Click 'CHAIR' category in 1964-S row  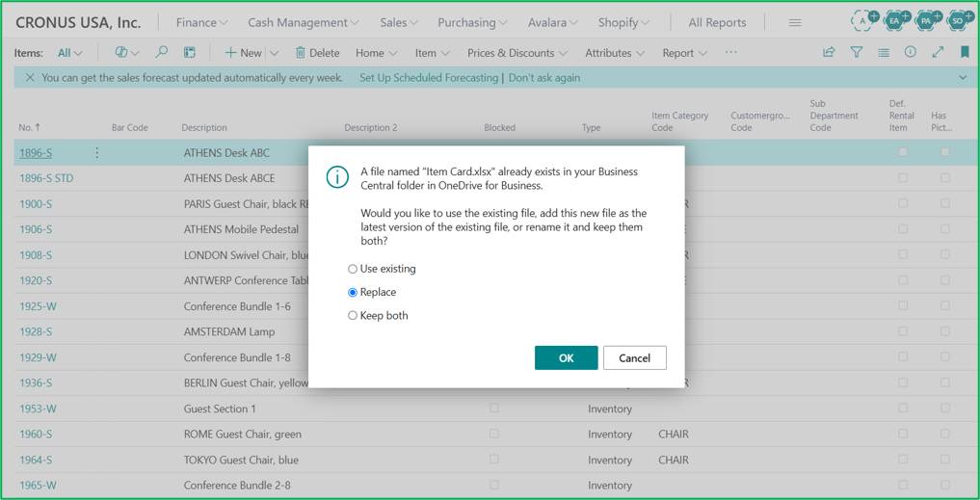[x=674, y=460]
